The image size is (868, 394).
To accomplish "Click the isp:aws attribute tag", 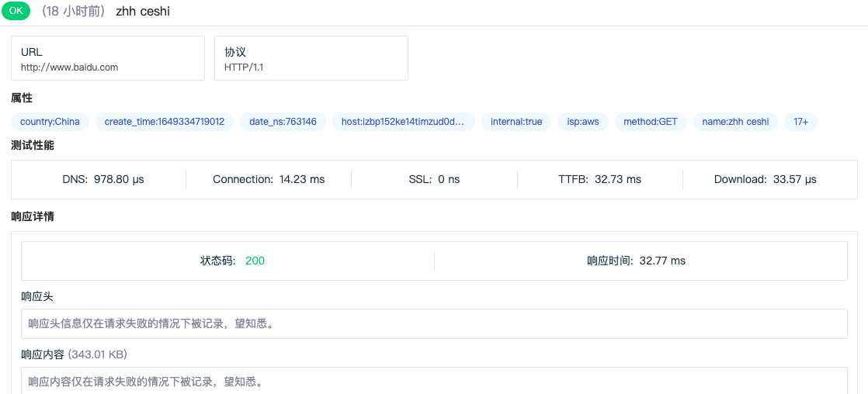I will click(x=583, y=122).
